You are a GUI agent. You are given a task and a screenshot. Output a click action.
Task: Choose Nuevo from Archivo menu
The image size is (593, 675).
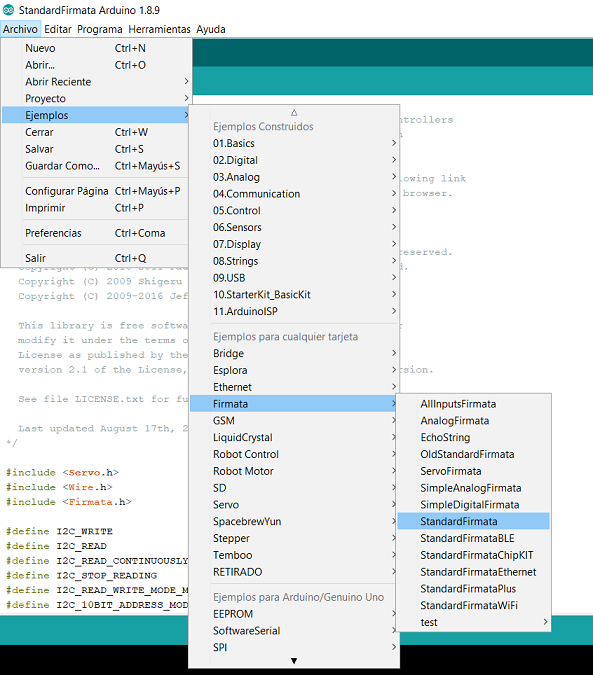(96, 48)
